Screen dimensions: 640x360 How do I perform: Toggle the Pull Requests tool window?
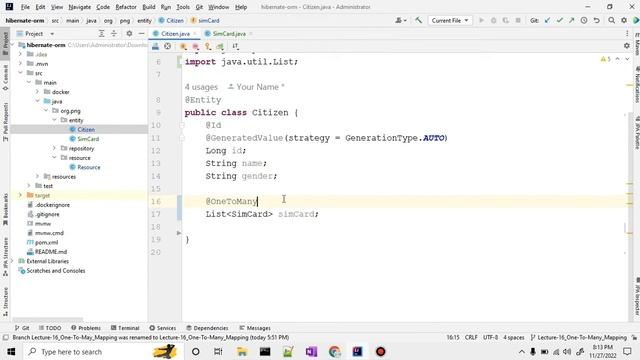coord(5,121)
